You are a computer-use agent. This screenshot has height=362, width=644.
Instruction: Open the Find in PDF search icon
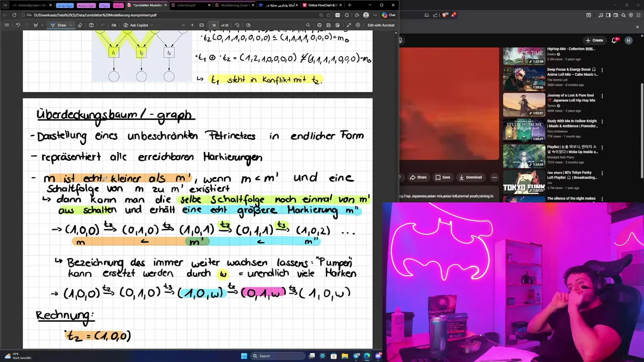coord(307,25)
